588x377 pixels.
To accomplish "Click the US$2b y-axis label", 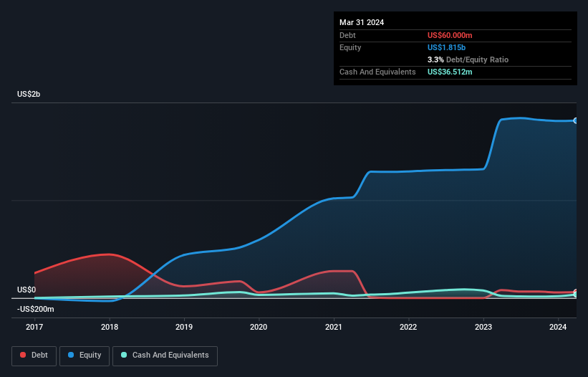I will (29, 94).
